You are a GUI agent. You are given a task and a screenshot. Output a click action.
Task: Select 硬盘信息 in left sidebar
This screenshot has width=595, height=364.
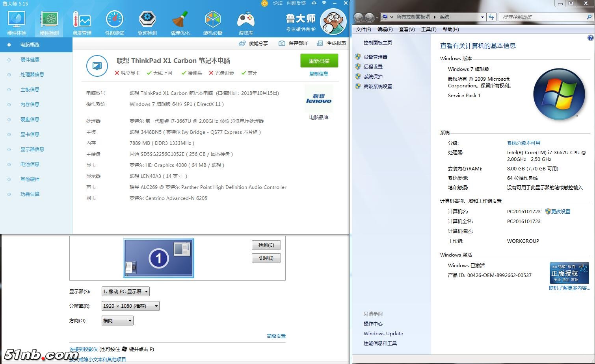click(30, 120)
